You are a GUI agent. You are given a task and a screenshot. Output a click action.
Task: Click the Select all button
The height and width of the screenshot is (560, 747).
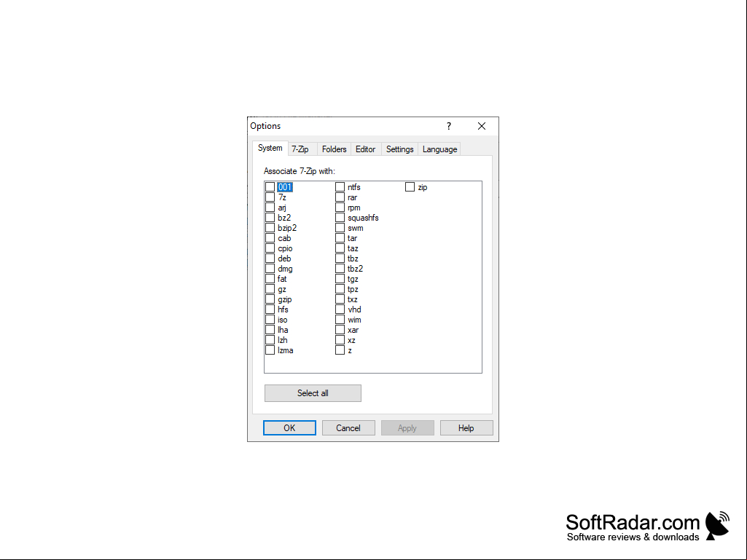[313, 393]
